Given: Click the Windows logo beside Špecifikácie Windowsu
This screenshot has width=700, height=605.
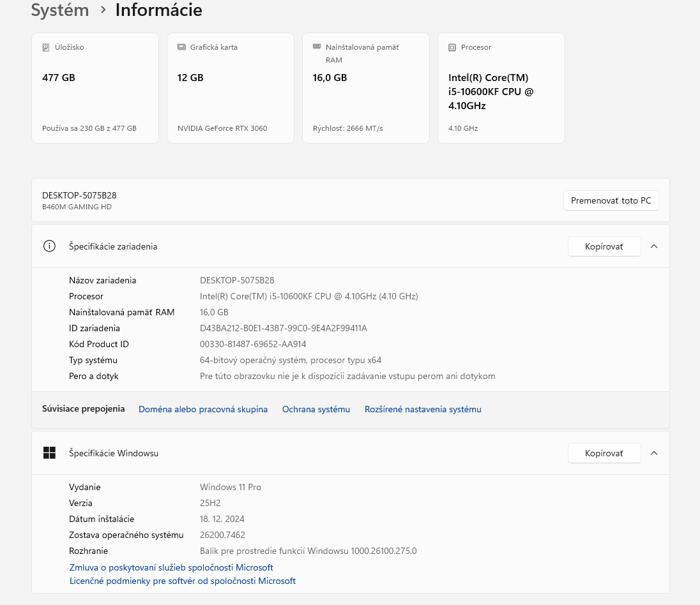Looking at the screenshot, I should (49, 453).
